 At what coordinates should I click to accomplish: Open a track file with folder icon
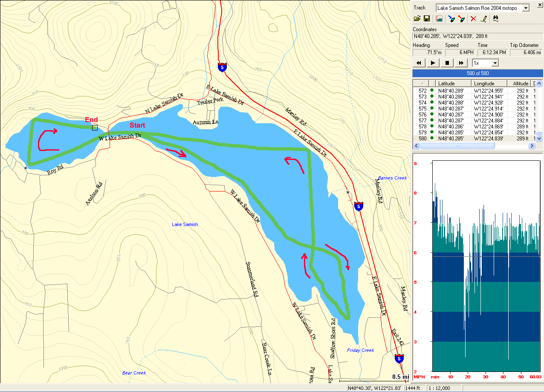(x=417, y=19)
